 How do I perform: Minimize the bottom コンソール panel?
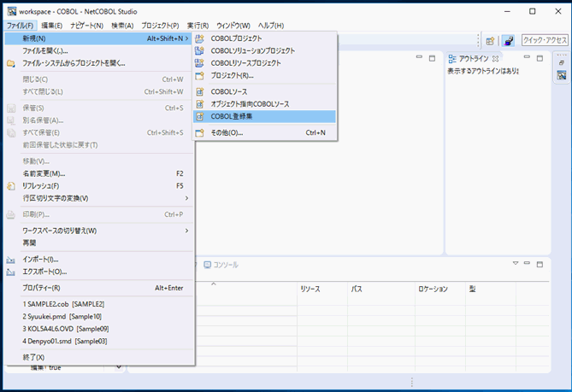point(527,263)
